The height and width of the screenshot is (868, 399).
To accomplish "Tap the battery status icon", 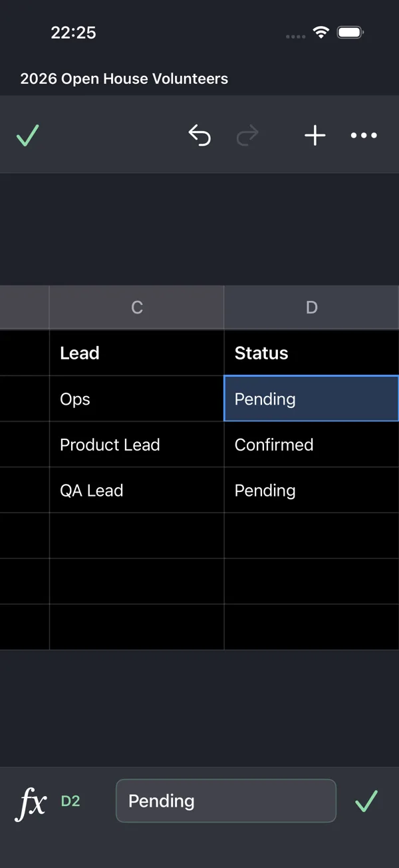I will [350, 33].
